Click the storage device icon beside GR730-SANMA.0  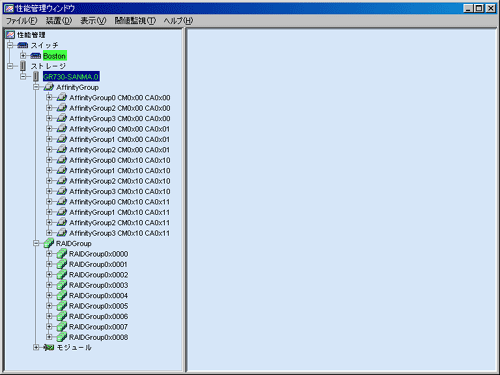point(36,77)
